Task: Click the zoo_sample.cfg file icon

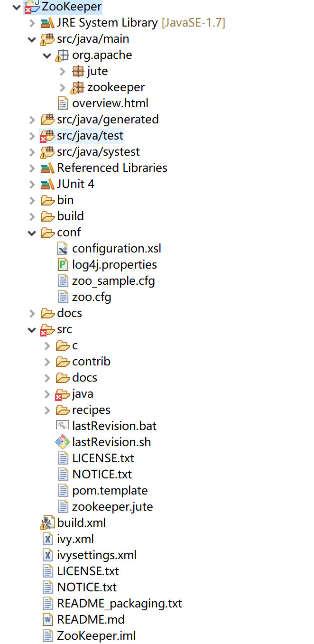Action: pyautogui.click(x=63, y=281)
